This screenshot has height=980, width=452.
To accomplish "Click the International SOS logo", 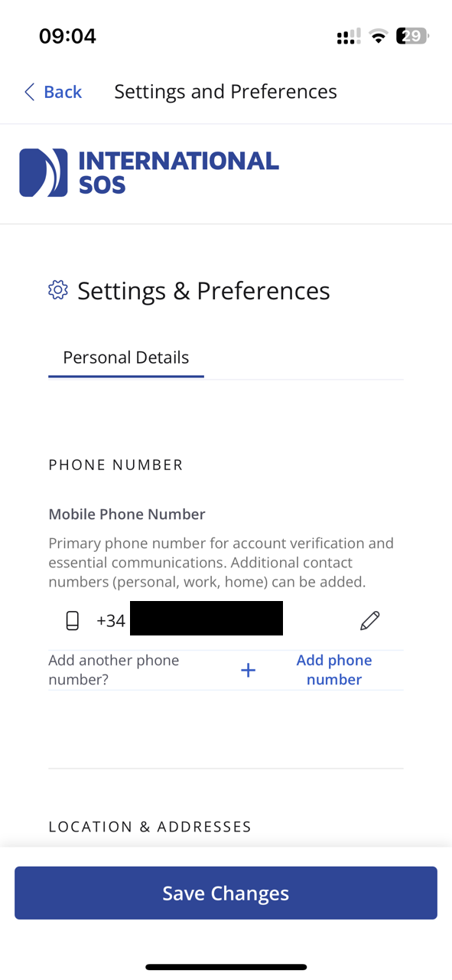I will (148, 171).
